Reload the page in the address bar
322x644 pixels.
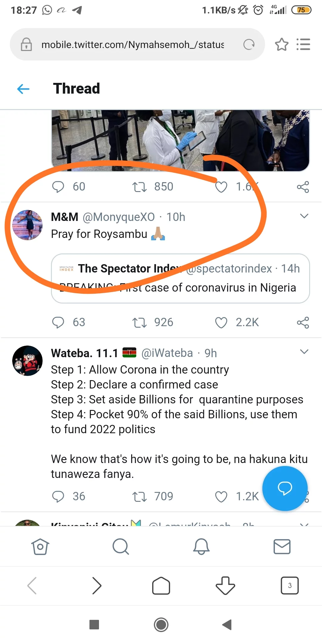coord(249,45)
